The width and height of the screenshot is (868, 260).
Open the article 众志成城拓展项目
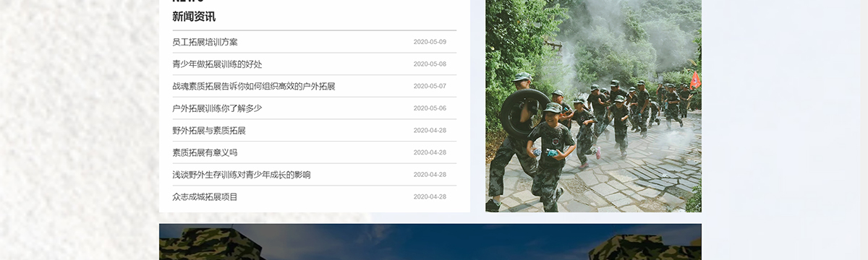click(x=205, y=196)
